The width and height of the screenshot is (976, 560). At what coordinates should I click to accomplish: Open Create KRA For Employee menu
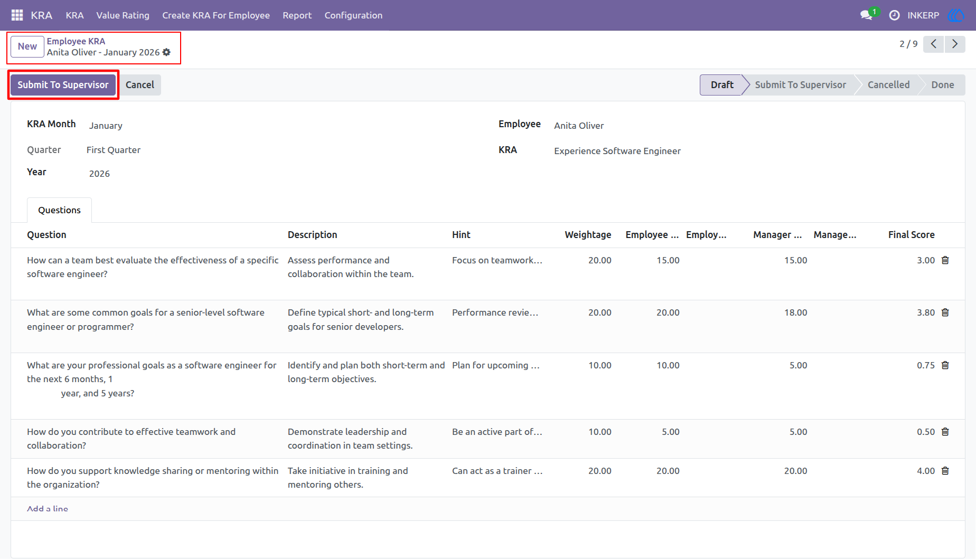[x=216, y=15]
